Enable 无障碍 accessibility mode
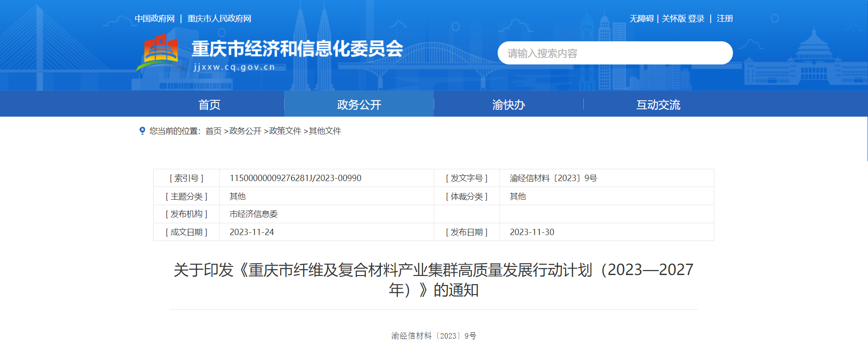The image size is (868, 359). pos(641,19)
